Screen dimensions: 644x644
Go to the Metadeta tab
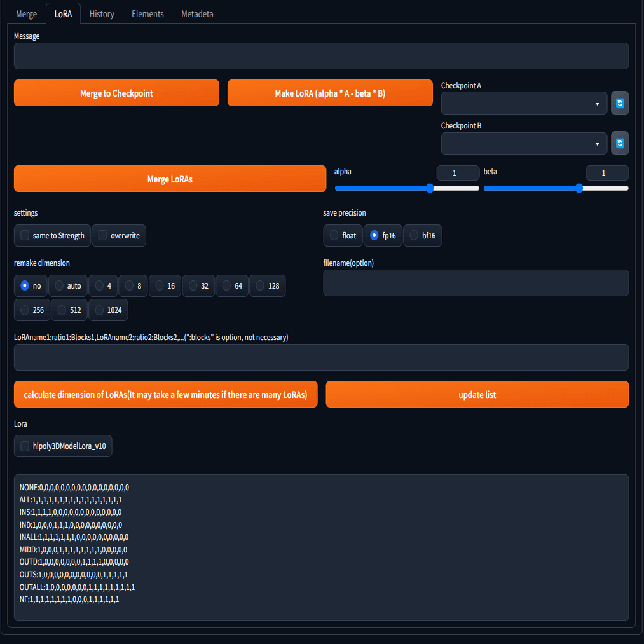[x=197, y=14]
